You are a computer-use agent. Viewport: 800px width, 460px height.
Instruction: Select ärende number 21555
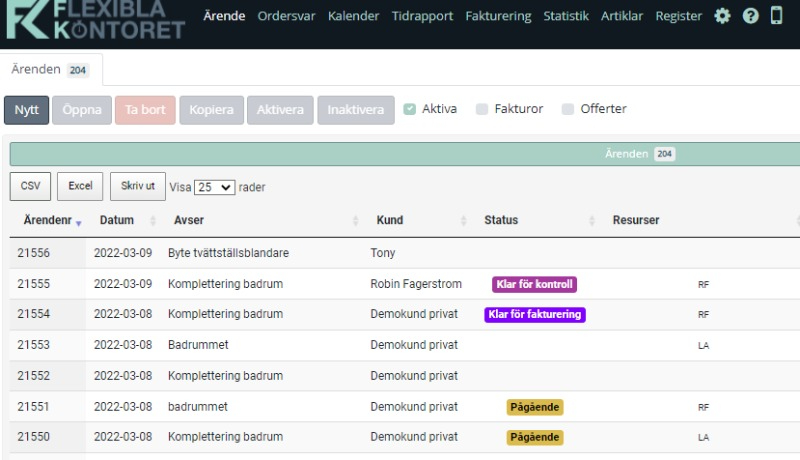click(x=34, y=284)
